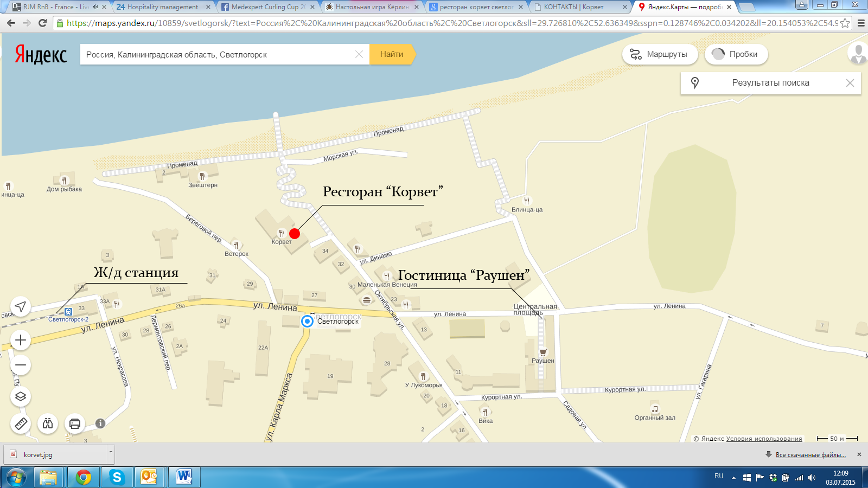Click the Корвет restaurant marker
Screen dimensions: 868x488
click(281, 233)
